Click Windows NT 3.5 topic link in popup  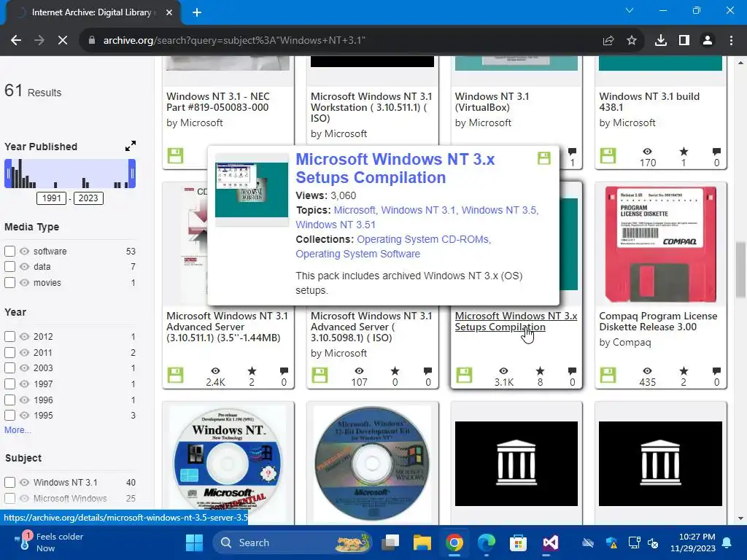500,210
